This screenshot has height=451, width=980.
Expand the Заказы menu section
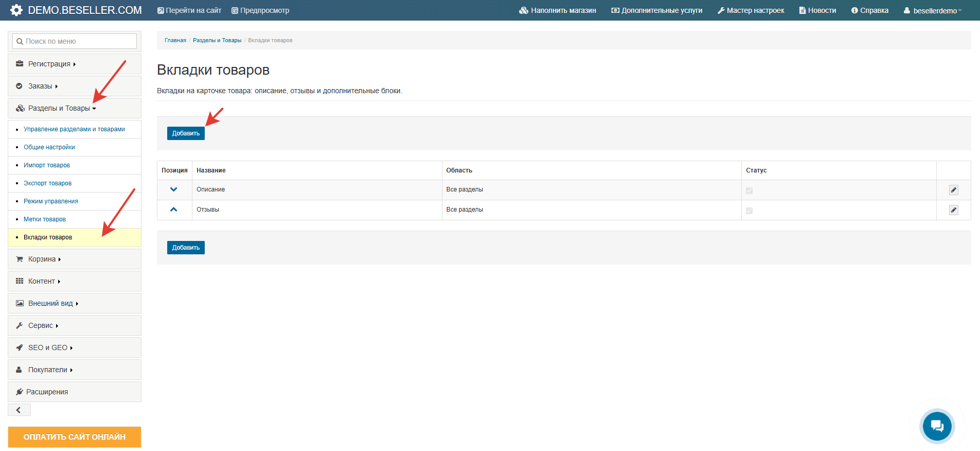coord(75,86)
